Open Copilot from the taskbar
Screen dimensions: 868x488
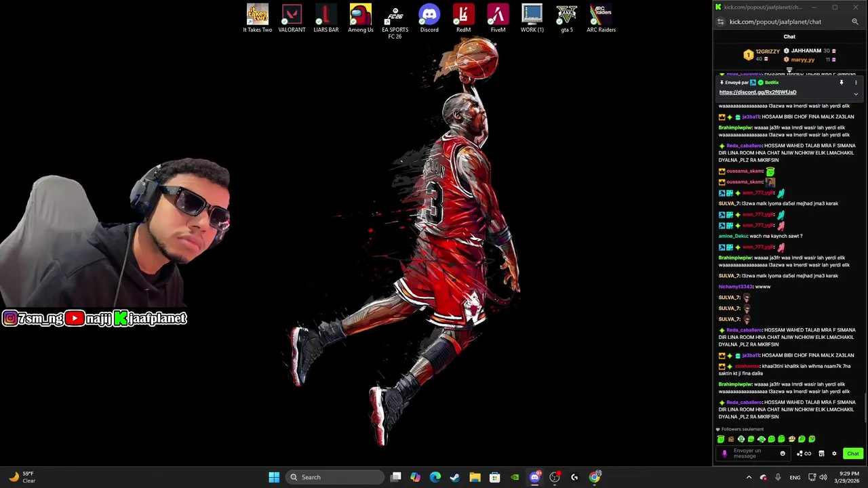(x=415, y=477)
